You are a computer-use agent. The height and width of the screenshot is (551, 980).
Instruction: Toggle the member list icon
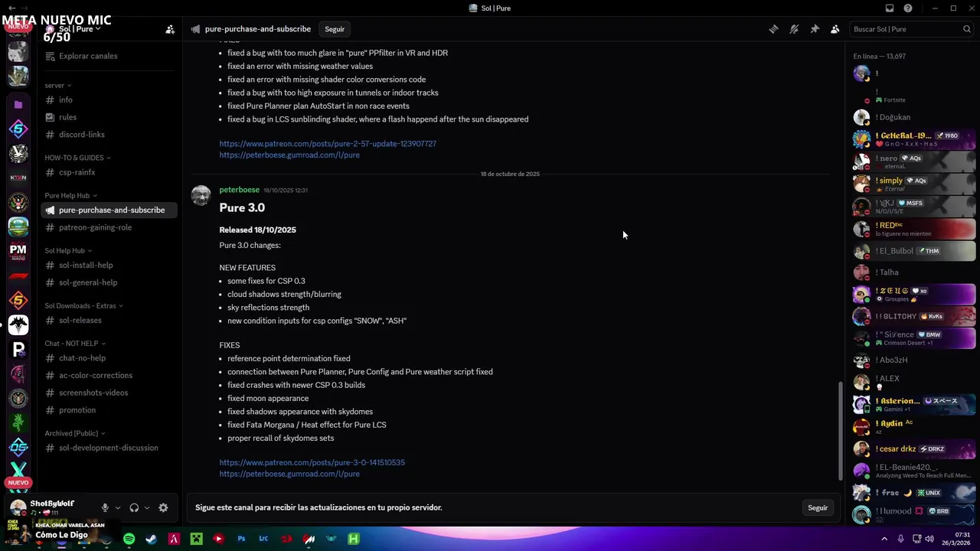point(835,29)
